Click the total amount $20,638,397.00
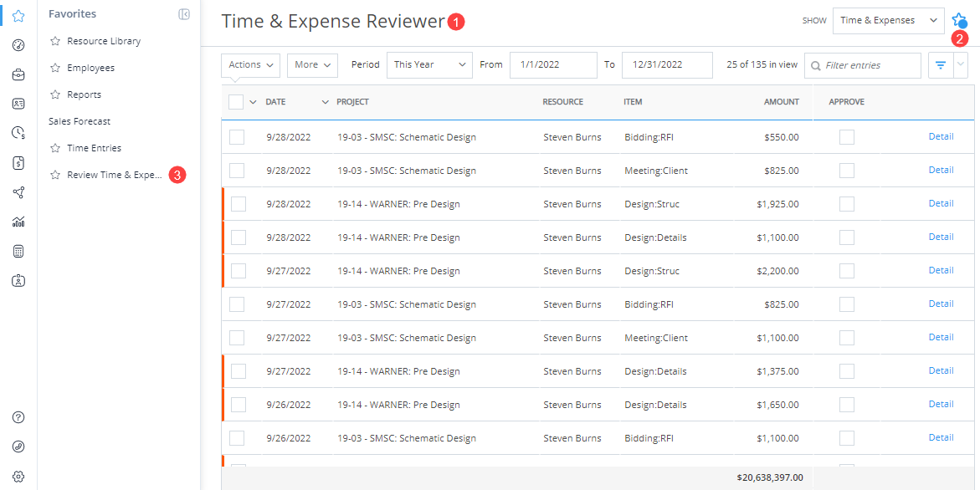Viewport: 980px width, 490px height. (770, 477)
